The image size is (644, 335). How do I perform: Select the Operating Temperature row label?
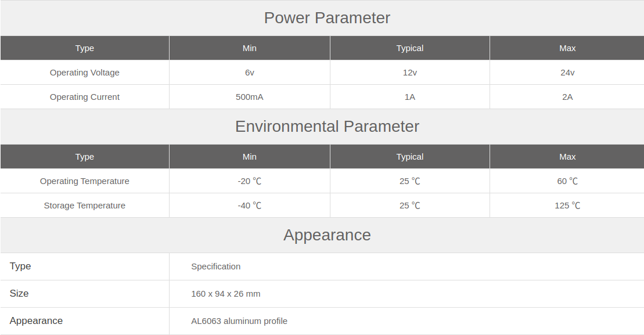point(85,181)
